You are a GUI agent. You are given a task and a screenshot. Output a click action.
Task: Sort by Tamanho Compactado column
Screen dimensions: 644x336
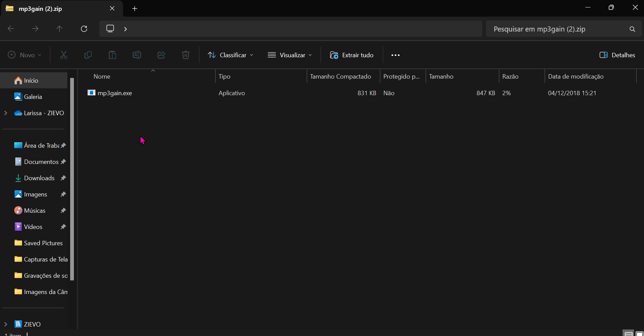pyautogui.click(x=343, y=77)
